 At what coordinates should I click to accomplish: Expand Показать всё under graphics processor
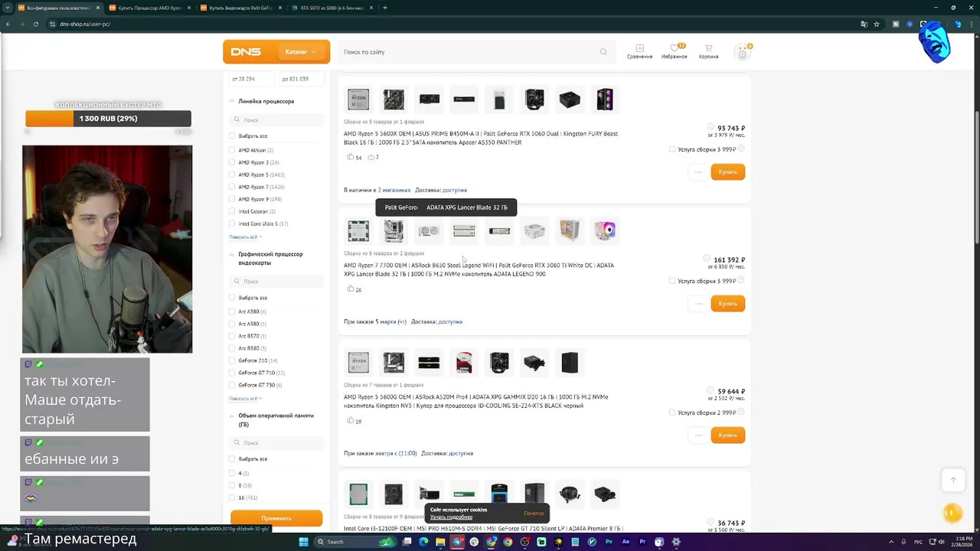pos(245,398)
